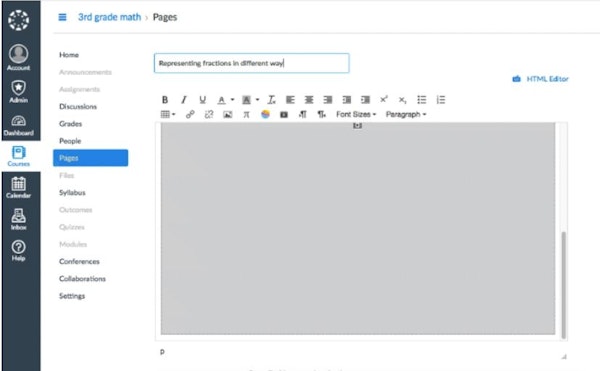Open Courses in the global navigation
The height and width of the screenshot is (371, 600).
[19, 156]
